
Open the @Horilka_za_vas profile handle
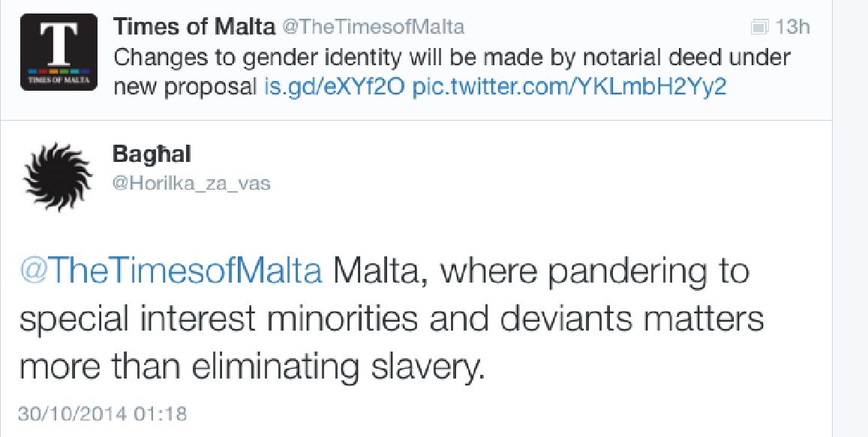(x=191, y=183)
